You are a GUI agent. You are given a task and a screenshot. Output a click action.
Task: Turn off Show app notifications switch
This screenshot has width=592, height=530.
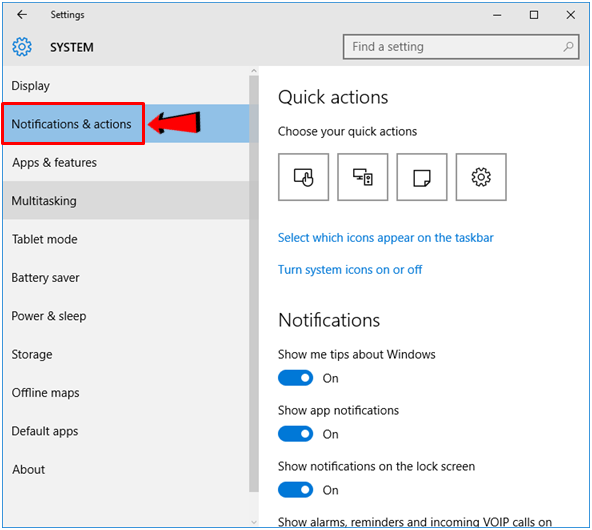pyautogui.click(x=296, y=434)
